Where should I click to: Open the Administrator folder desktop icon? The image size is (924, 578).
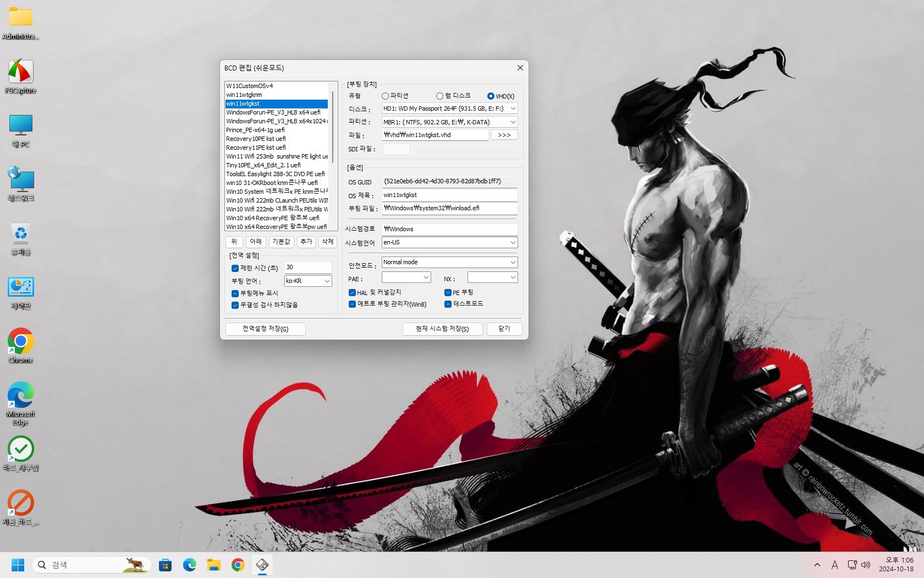(21, 23)
